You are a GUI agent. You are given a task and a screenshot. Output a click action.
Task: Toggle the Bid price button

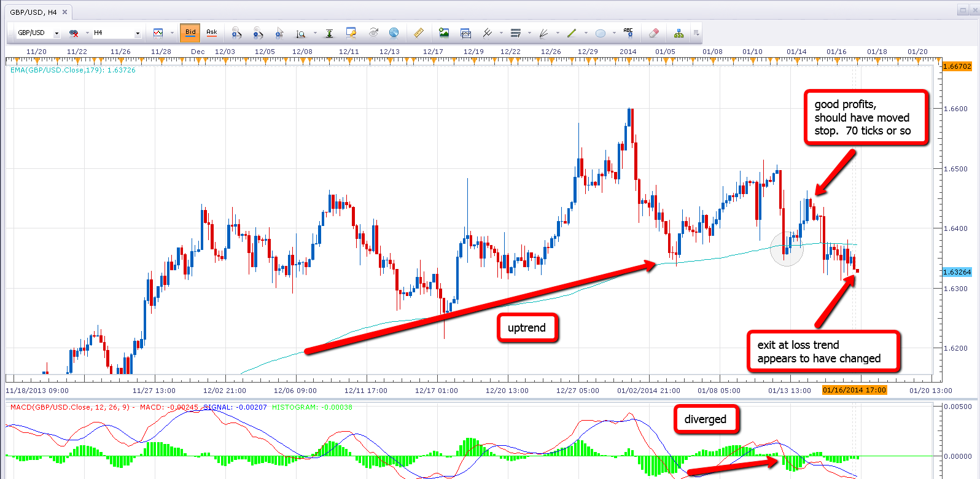coord(190,33)
